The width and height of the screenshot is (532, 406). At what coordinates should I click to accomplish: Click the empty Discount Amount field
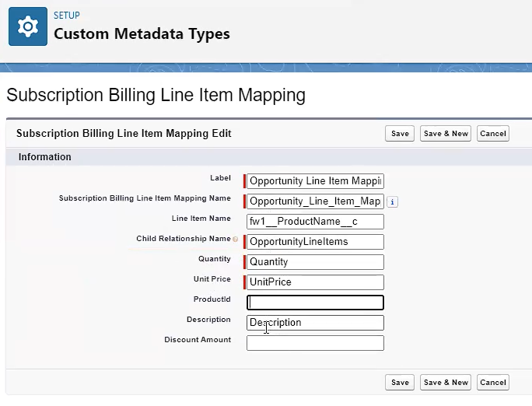(315, 343)
